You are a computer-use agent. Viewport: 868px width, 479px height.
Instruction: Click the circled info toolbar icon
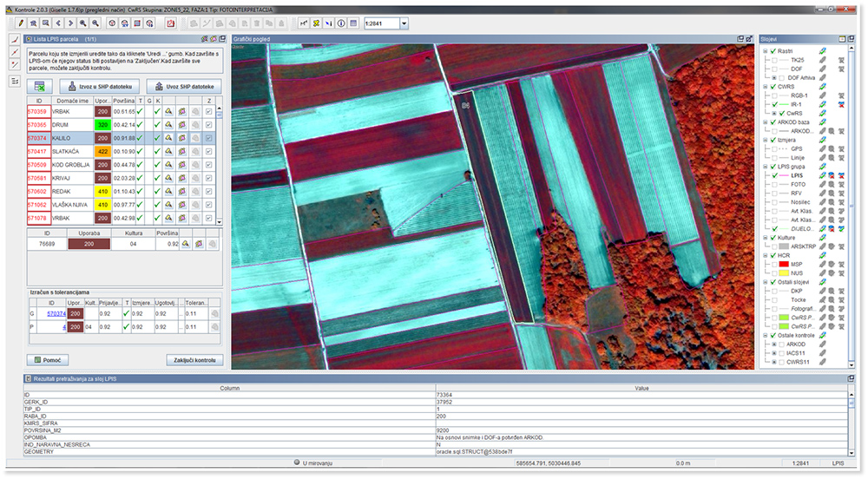pos(341,23)
